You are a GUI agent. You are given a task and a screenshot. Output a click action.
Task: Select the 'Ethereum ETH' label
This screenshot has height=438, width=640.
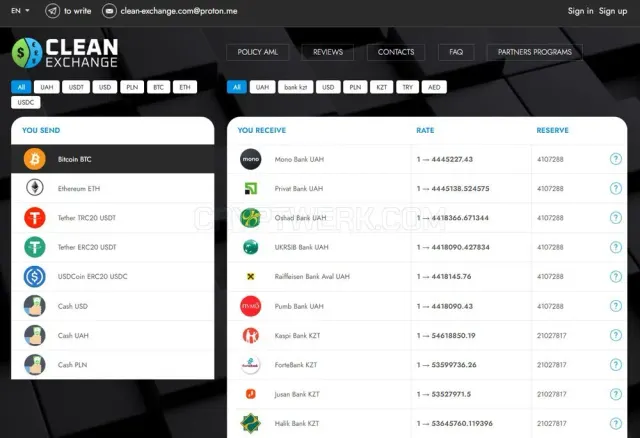tap(79, 189)
